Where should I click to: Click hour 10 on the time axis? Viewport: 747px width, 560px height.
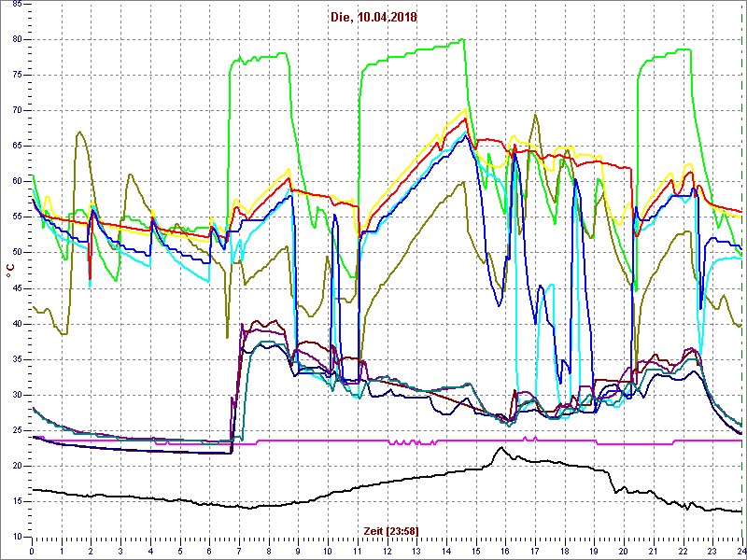click(328, 550)
